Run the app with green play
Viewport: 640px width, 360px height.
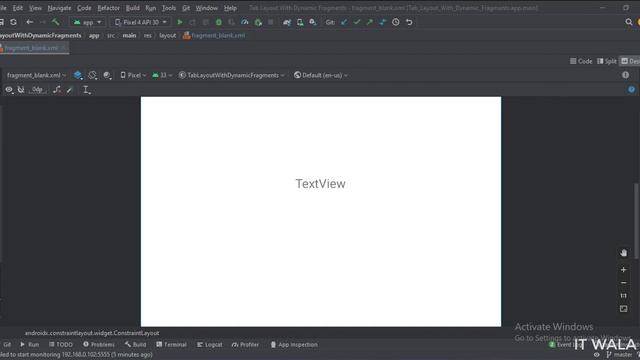coord(180,22)
